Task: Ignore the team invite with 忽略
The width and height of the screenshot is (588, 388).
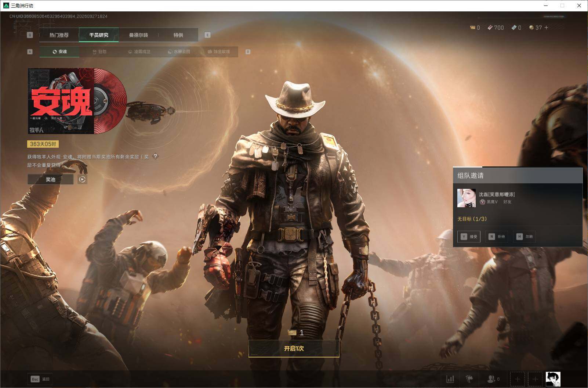Action: [525, 237]
